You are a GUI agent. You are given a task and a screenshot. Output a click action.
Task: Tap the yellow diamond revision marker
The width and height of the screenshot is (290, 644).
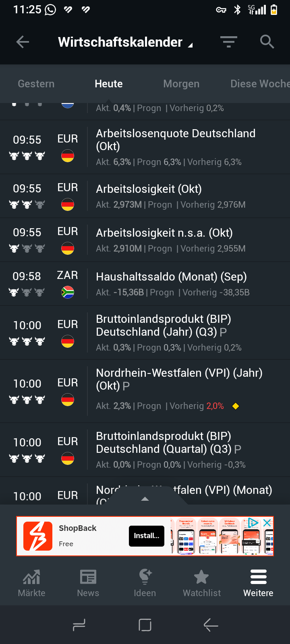tap(236, 406)
